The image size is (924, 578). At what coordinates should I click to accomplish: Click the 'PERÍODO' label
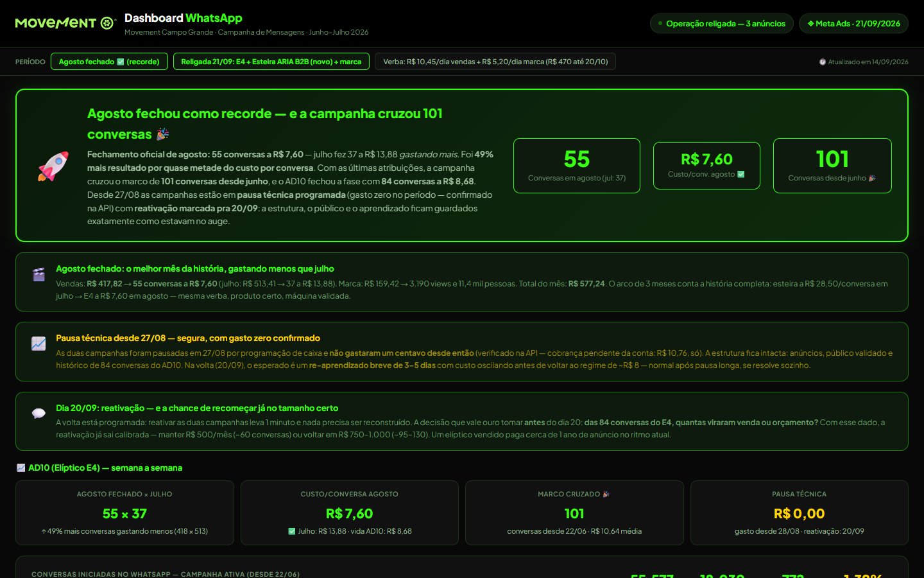point(30,62)
